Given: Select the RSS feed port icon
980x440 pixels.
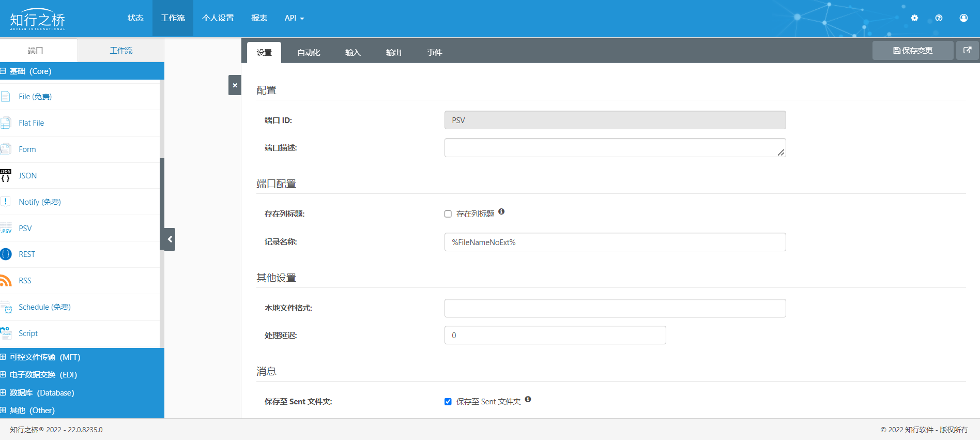Looking at the screenshot, I should click(x=6, y=281).
